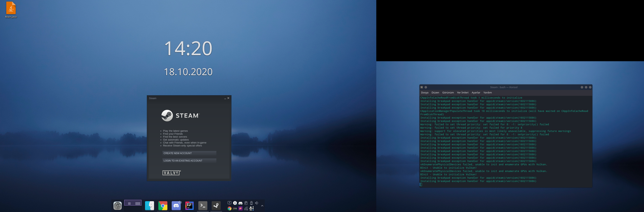This screenshot has width=644, height=212.
Task: Select the 'Play the latest games' text in Steam
Action: click(175, 131)
